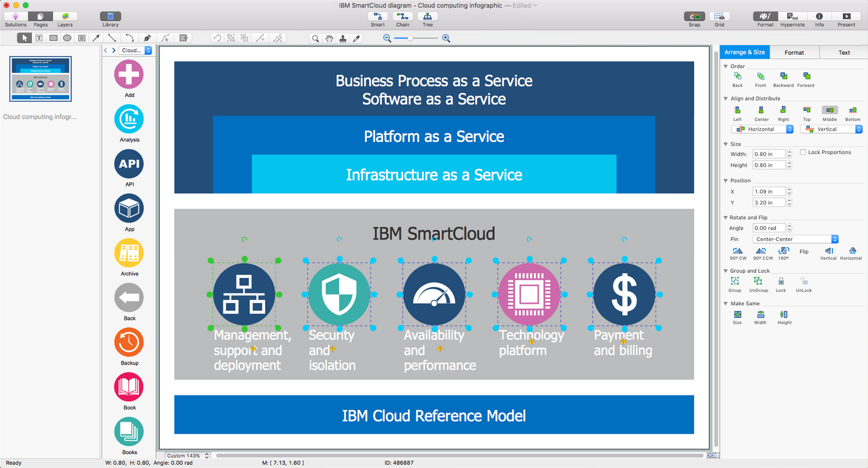The image size is (868, 468).
Task: Switch to the Text tab
Action: pos(844,52)
